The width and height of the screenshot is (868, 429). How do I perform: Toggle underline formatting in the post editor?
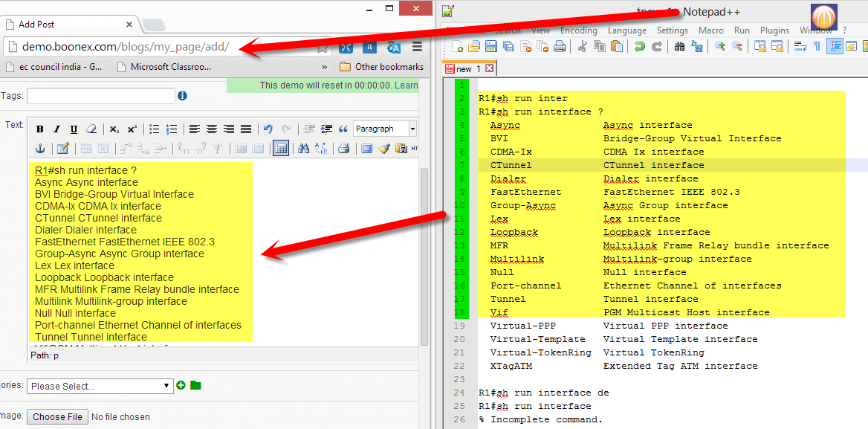click(x=74, y=129)
